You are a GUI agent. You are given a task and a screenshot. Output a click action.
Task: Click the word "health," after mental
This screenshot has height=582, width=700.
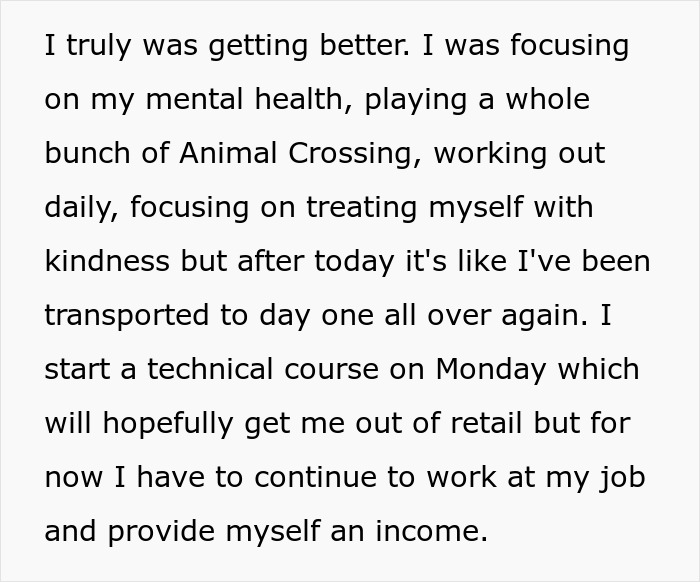pyautogui.click(x=304, y=99)
